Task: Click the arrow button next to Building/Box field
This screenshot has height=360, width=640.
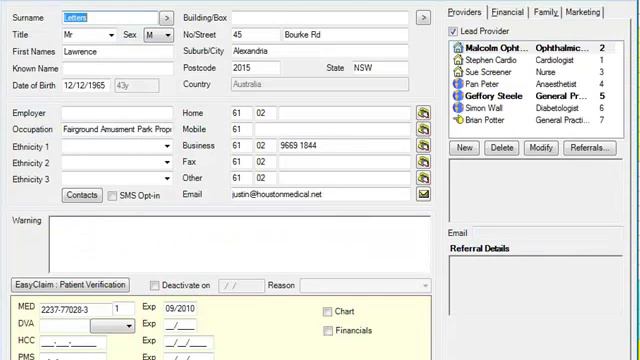Action: click(423, 18)
